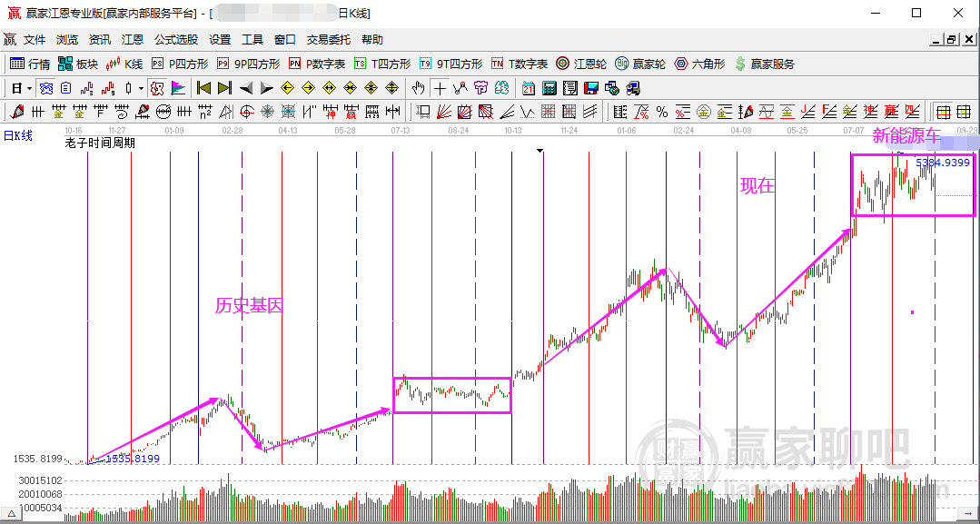This screenshot has width=980, height=524.
Task: Click the red spiral-target tool icon
Action: [246, 112]
